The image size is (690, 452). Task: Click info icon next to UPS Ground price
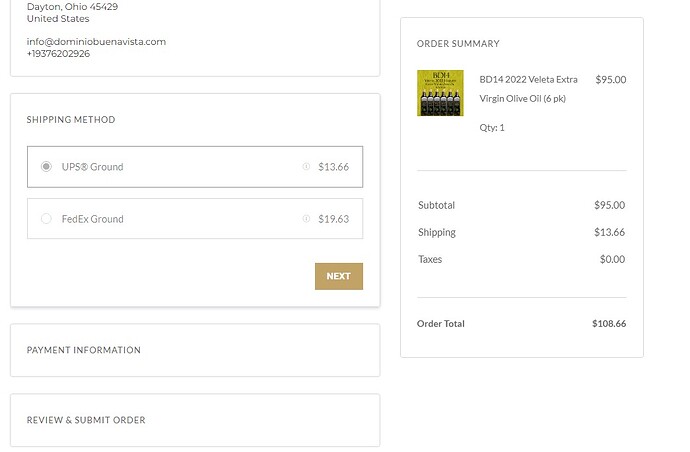coord(306,166)
